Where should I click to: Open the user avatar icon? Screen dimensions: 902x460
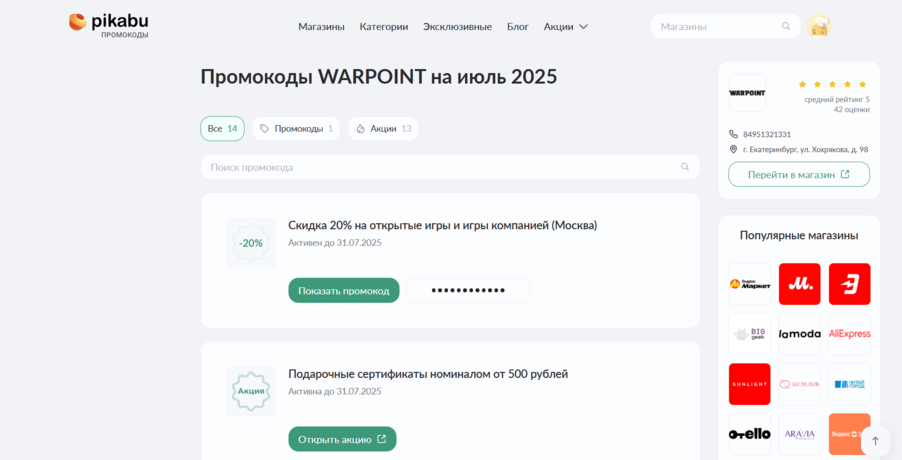818,26
